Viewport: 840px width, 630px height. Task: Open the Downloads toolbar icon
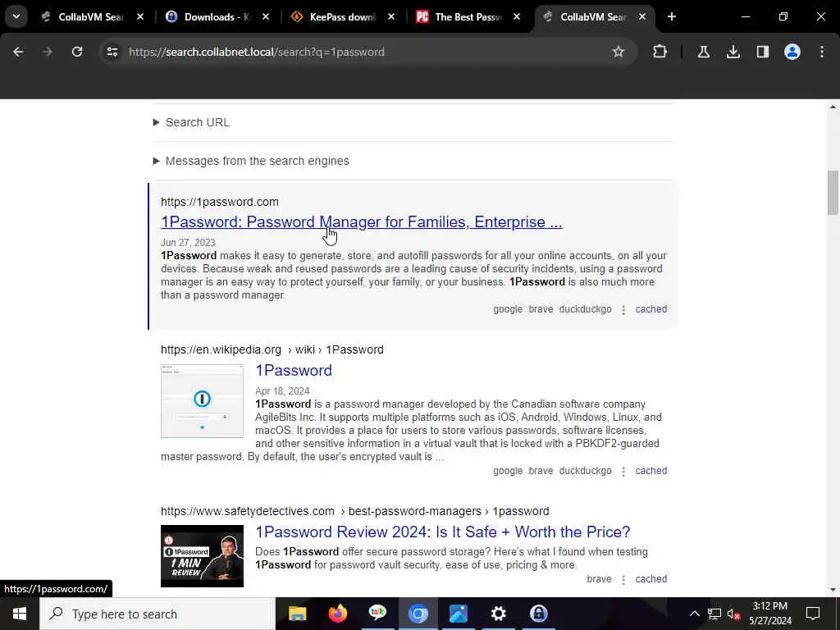[733, 52]
